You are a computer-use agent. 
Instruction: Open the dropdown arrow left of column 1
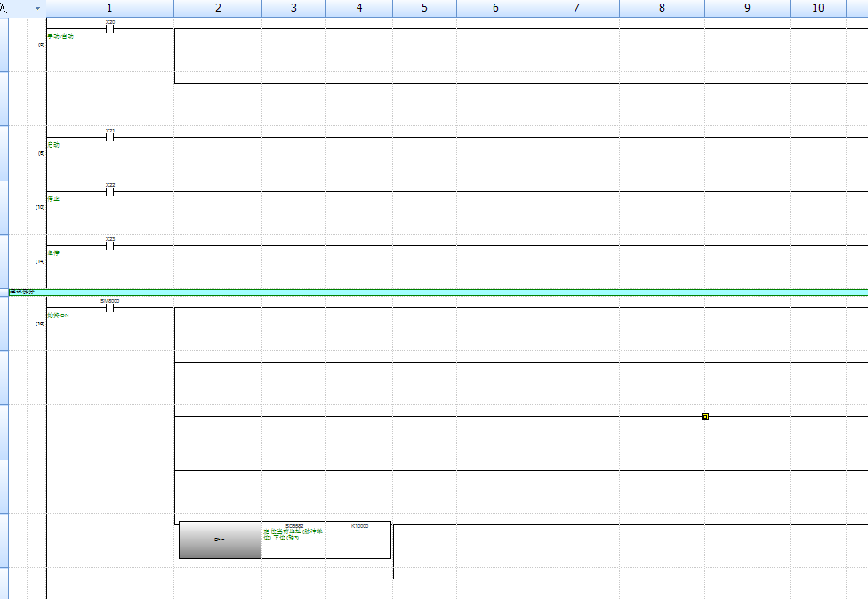click(37, 8)
